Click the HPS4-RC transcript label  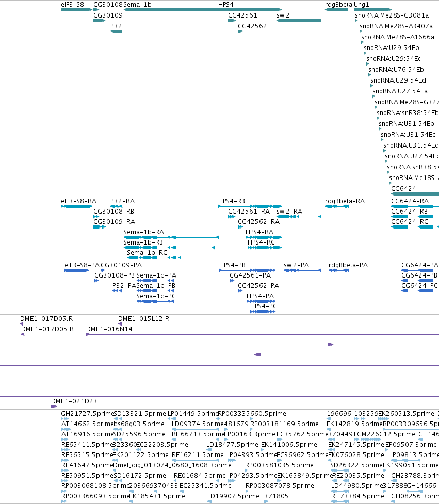(261, 242)
